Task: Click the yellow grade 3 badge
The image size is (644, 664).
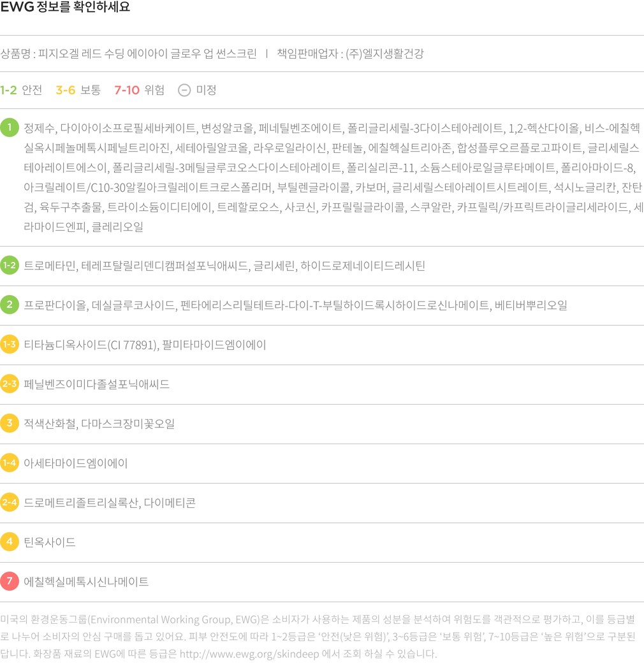Action: coord(10,423)
